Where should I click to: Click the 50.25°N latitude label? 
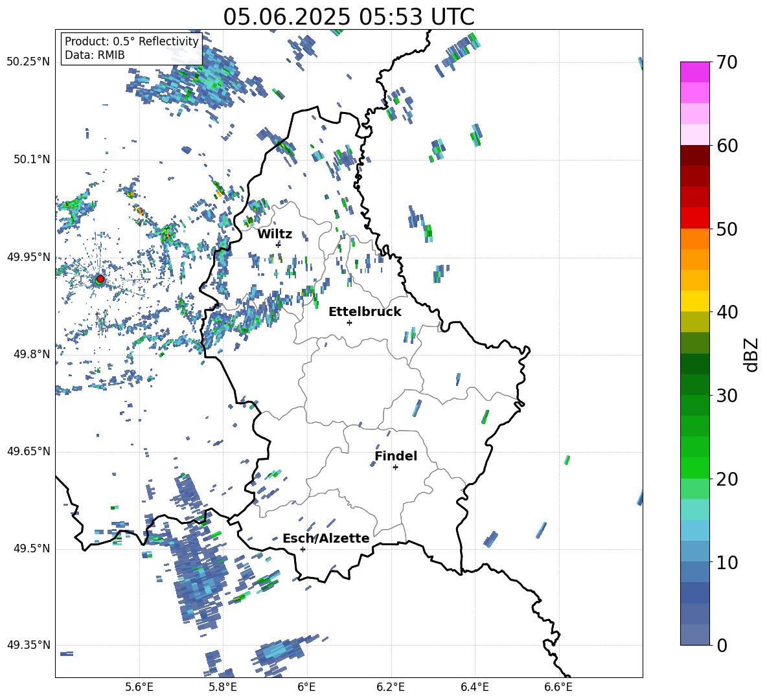29,62
